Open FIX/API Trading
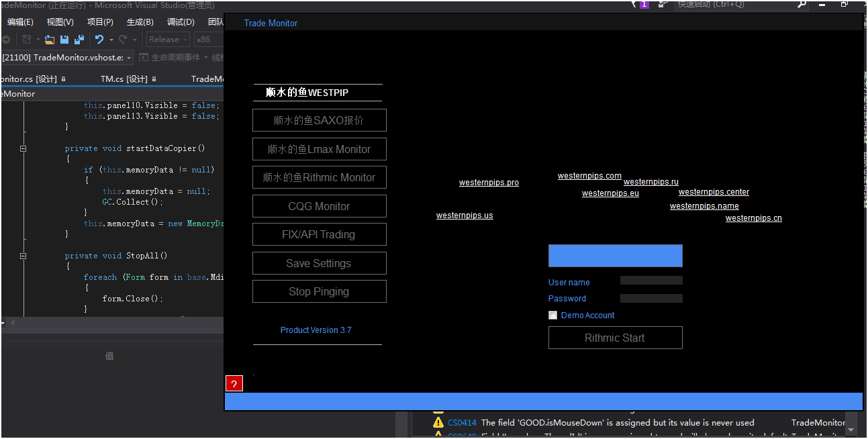The height and width of the screenshot is (439, 868). tap(320, 234)
